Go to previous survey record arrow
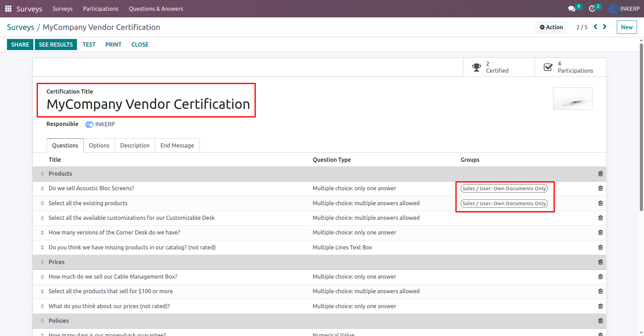This screenshot has width=644, height=336. pos(596,27)
